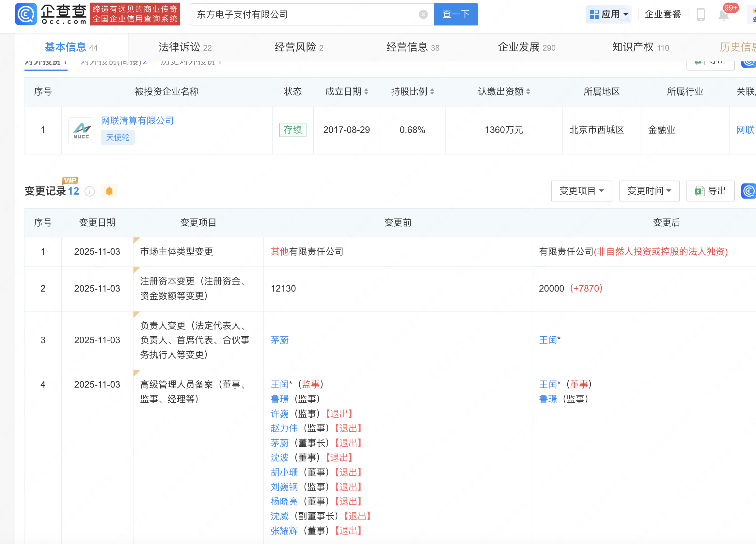Click the Excel export icon beside 变更记录 list

698,191
